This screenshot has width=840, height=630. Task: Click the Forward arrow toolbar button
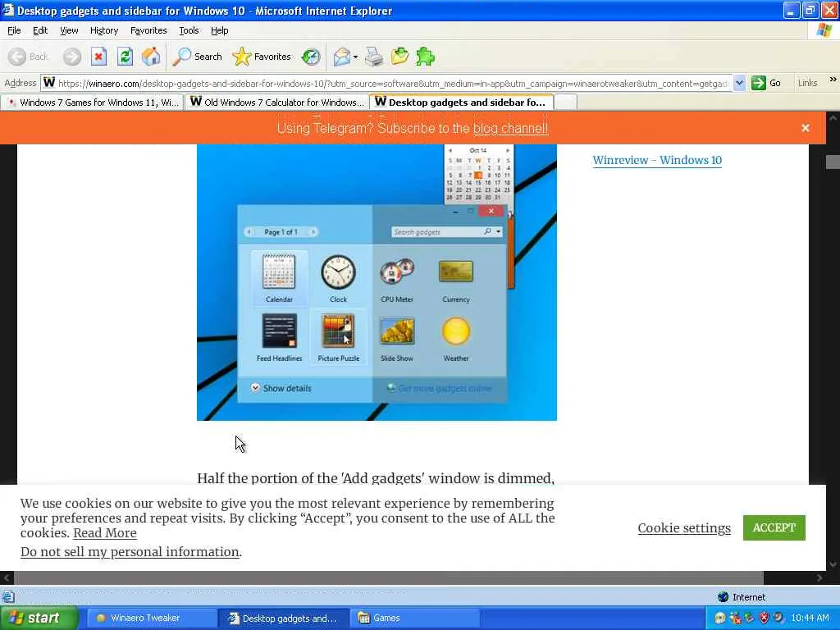[x=72, y=57]
